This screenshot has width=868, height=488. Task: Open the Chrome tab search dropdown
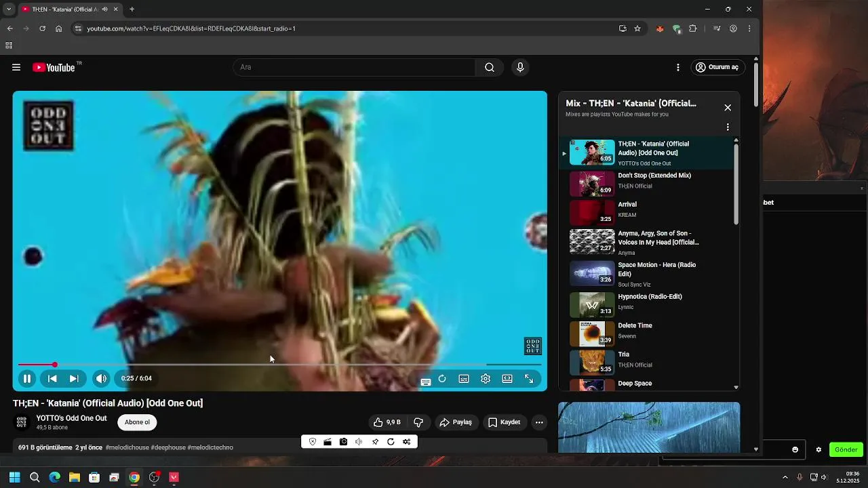click(x=9, y=9)
